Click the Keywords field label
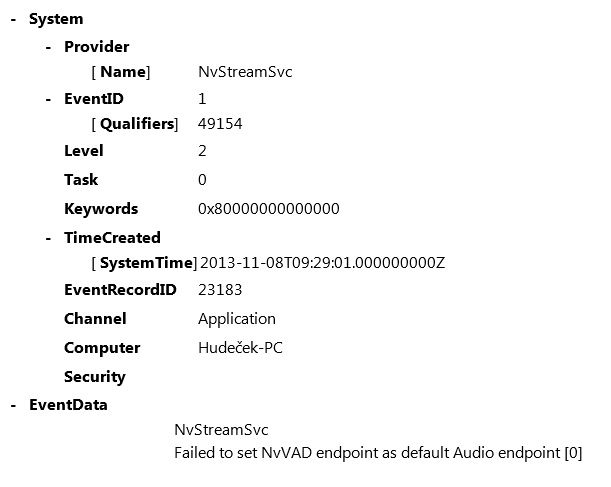611x487 pixels. 101,209
